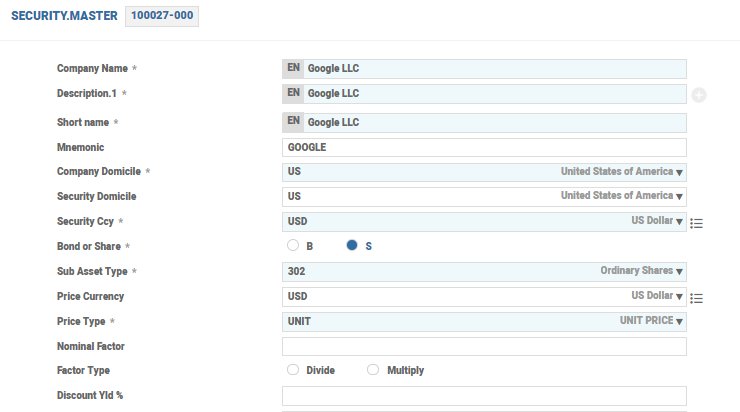Click the Discount Yld % input box
Image resolution: width=740 pixels, height=412 pixels.
(x=484, y=396)
